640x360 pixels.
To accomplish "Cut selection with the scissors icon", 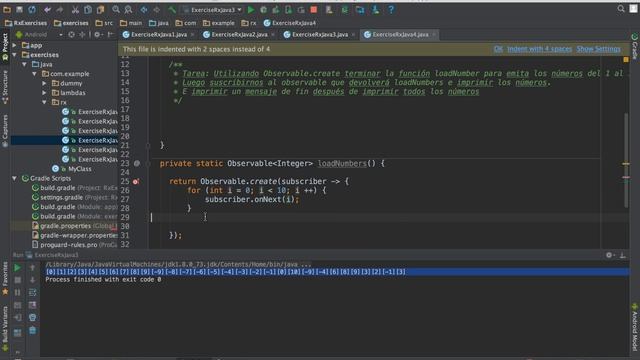I will [75, 9].
